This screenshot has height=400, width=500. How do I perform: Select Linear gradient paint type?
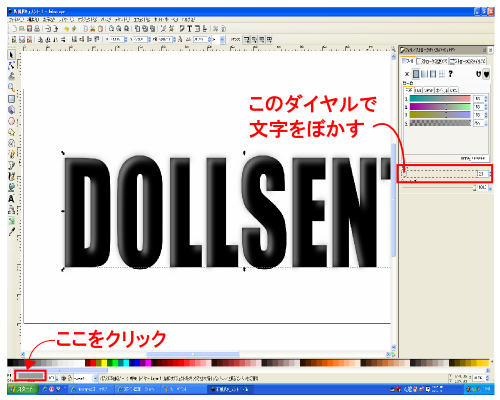click(x=424, y=74)
